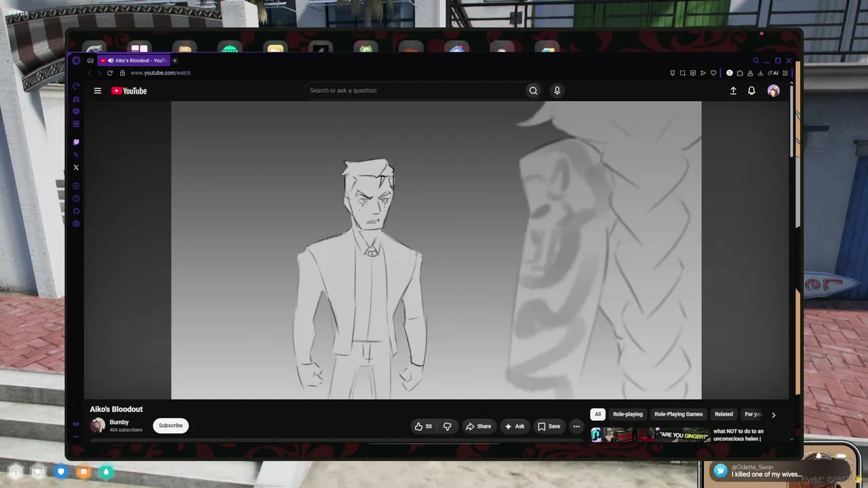This screenshot has height=488, width=868.
Task: Reload the page in the browser
Action: [x=110, y=73]
